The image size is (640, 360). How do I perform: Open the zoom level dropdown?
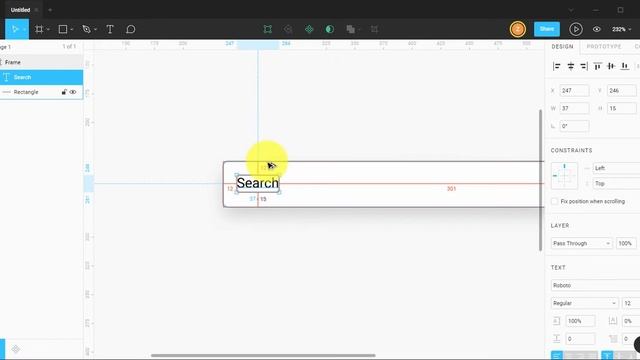(x=621, y=29)
